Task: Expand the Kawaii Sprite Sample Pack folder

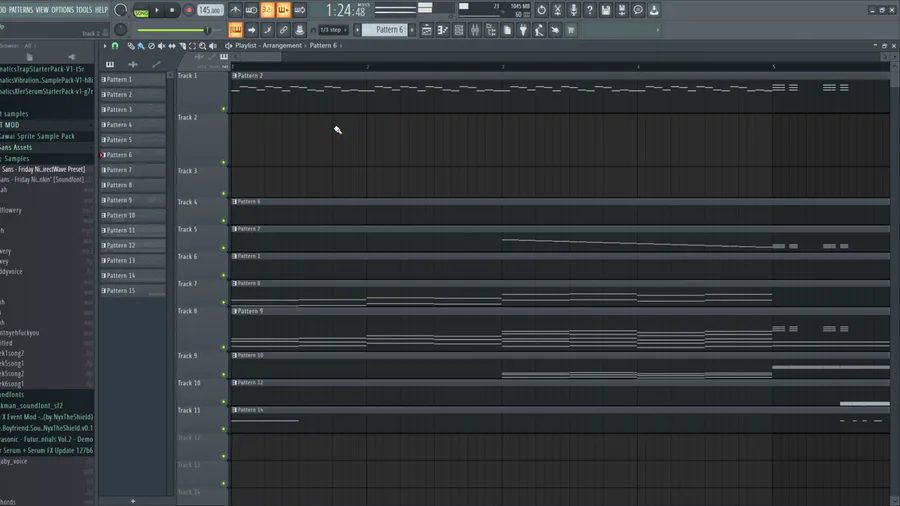Action: [47, 137]
